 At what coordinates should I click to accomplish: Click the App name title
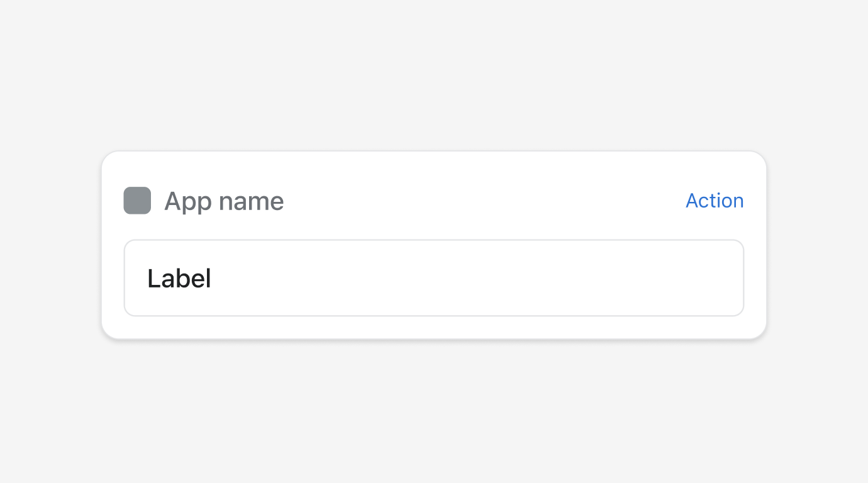coord(224,201)
